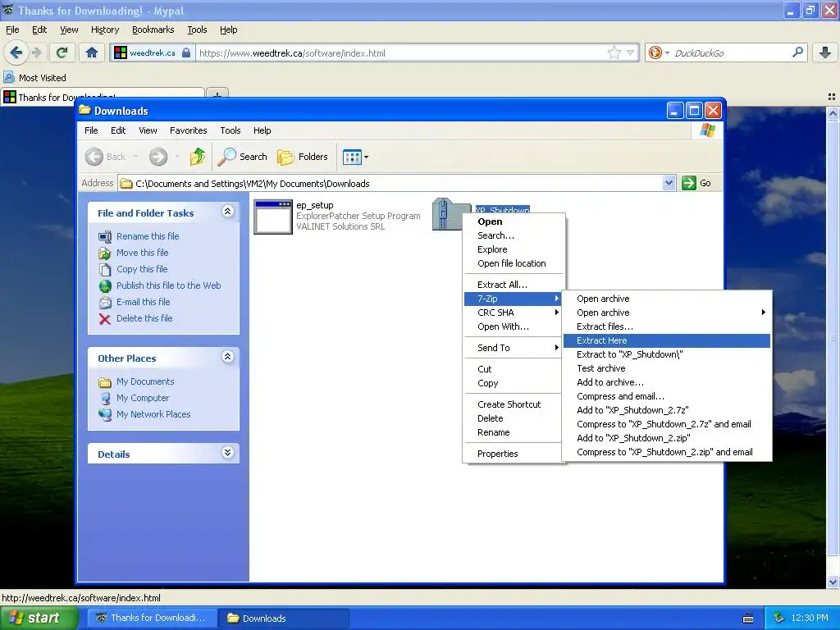Click the Mypal browser back arrow
This screenshot has width=840, height=630.
16,52
